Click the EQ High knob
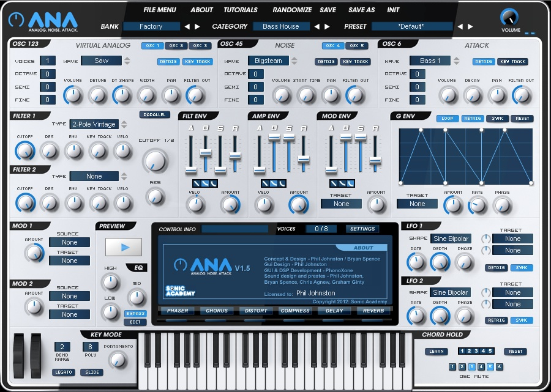The width and height of the screenshot is (551, 392). click(110, 282)
